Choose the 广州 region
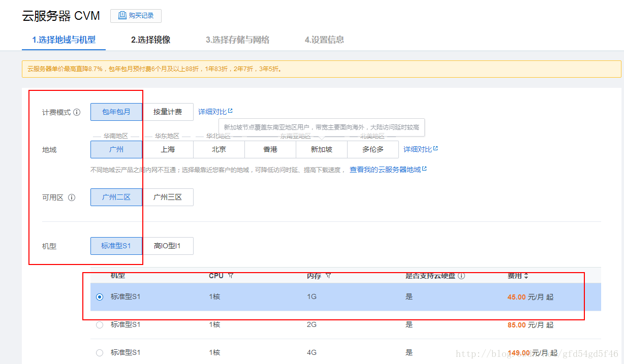Screen dimensions: 624x364 [x=116, y=149]
